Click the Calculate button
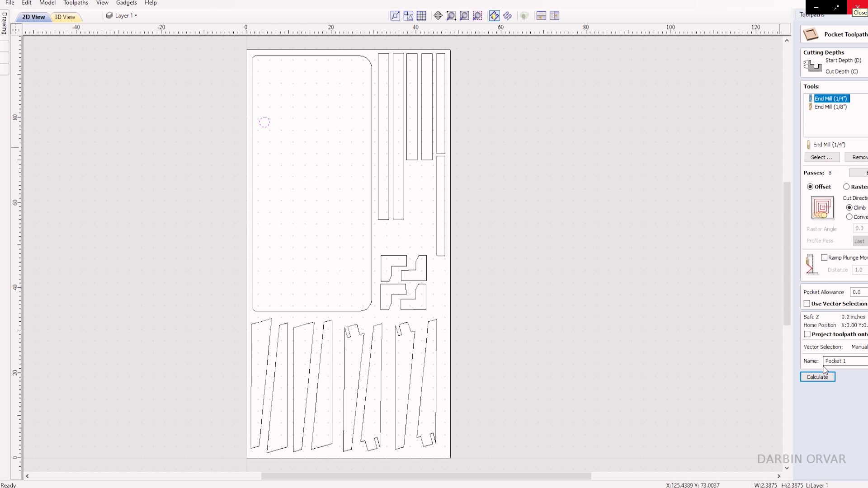The width and height of the screenshot is (868, 488). (817, 377)
